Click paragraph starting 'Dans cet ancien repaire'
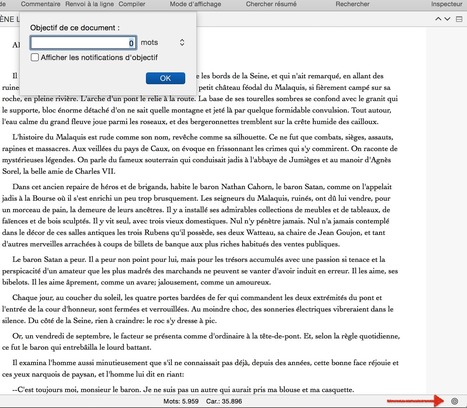Screen dimensions: 467x408 pos(197,215)
